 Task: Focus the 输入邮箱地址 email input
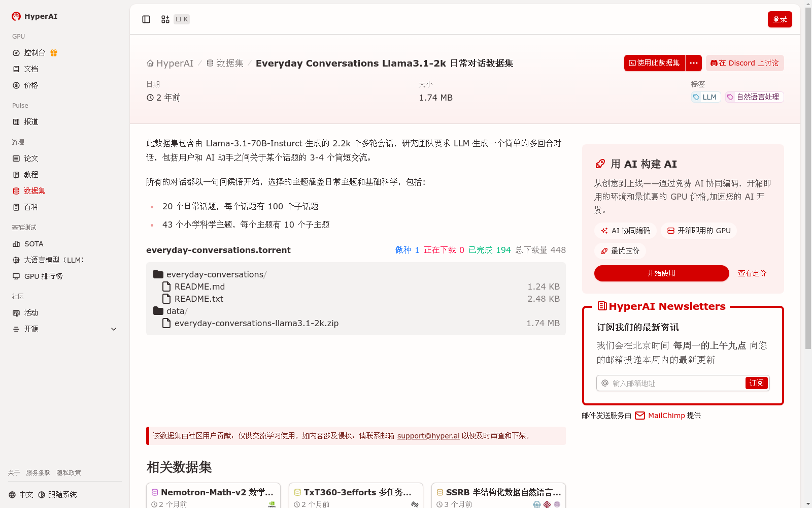pos(677,383)
